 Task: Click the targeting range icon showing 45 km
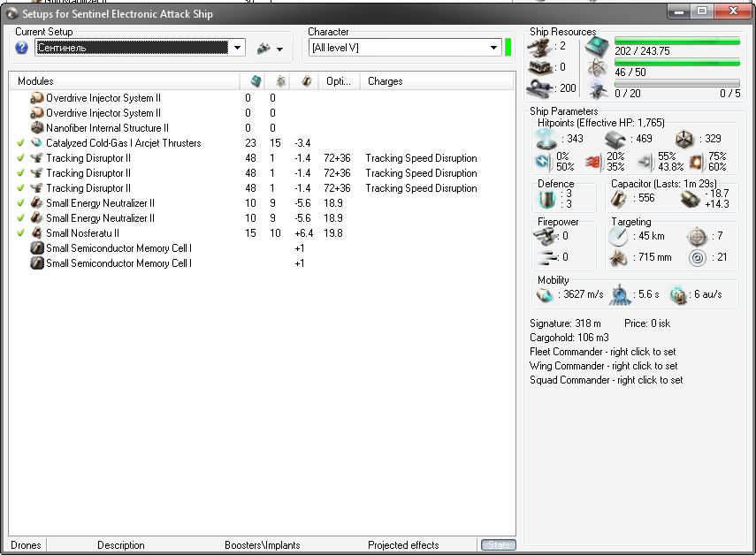(x=618, y=236)
